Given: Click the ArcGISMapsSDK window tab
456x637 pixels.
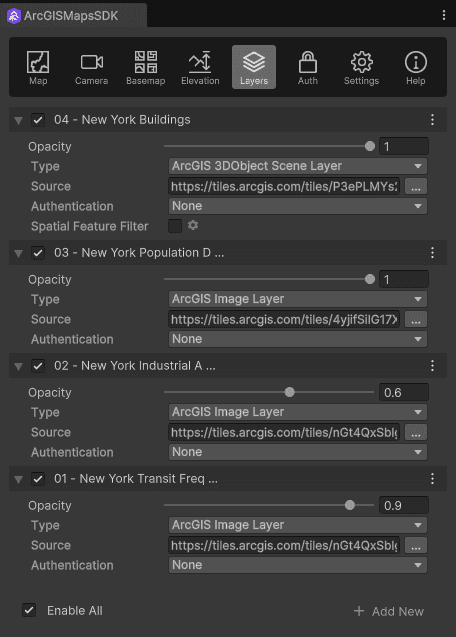Looking at the screenshot, I should coord(74,15).
